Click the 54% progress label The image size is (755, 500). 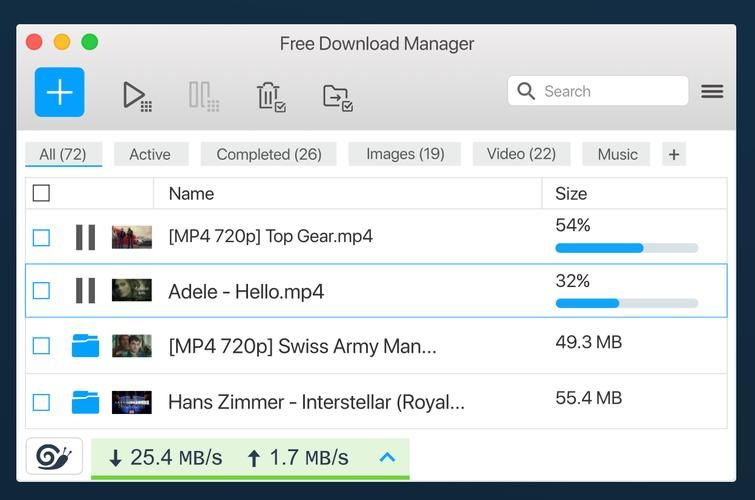point(573,225)
